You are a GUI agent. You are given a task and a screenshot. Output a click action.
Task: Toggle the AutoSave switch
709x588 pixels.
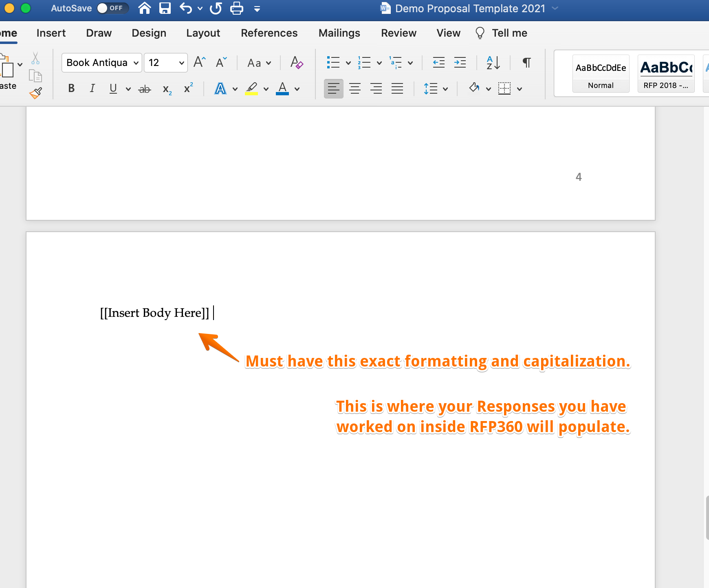tap(112, 8)
